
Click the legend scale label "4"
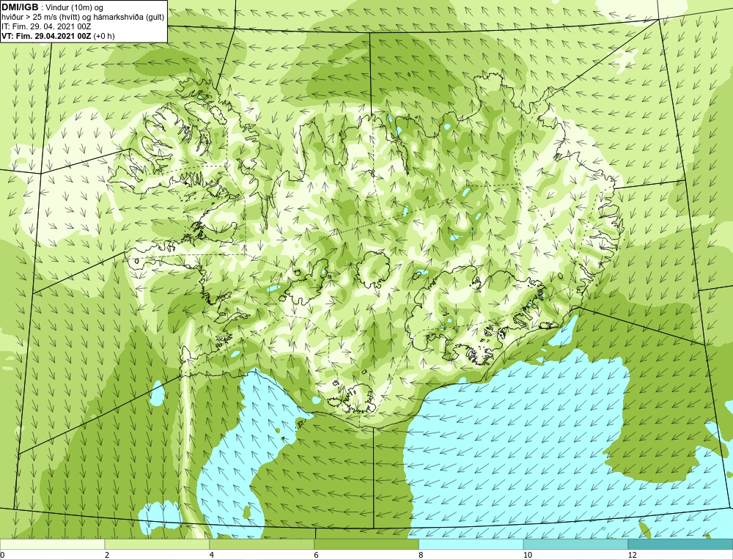pyautogui.click(x=212, y=555)
